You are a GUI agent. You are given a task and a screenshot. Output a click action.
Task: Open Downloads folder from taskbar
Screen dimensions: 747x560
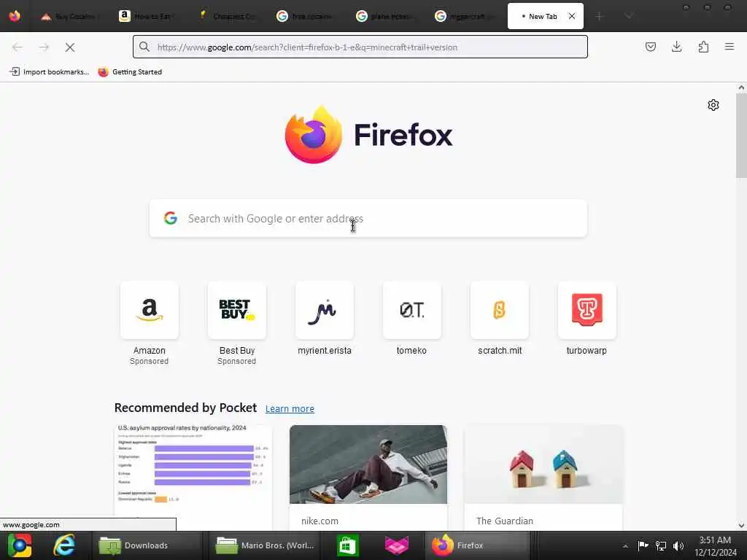(x=146, y=545)
